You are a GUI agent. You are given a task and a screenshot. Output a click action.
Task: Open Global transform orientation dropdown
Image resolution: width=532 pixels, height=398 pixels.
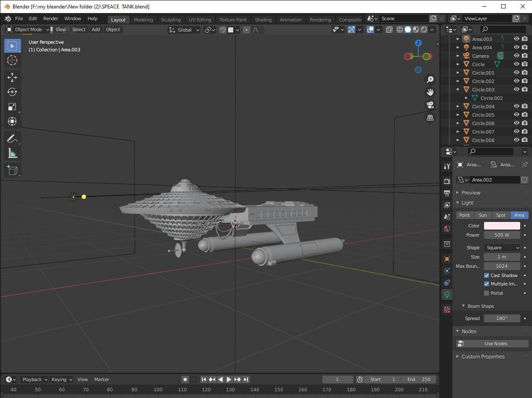coord(184,30)
